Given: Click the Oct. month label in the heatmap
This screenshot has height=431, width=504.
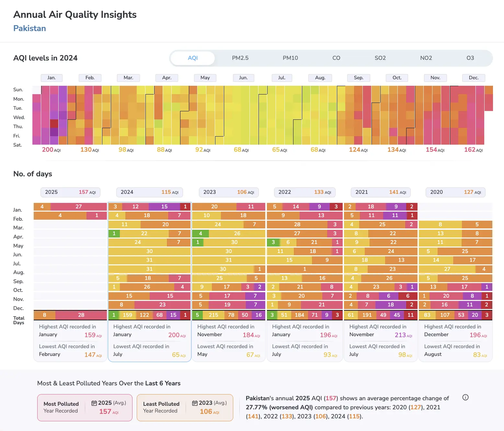Looking at the screenshot, I should pyautogui.click(x=397, y=78).
